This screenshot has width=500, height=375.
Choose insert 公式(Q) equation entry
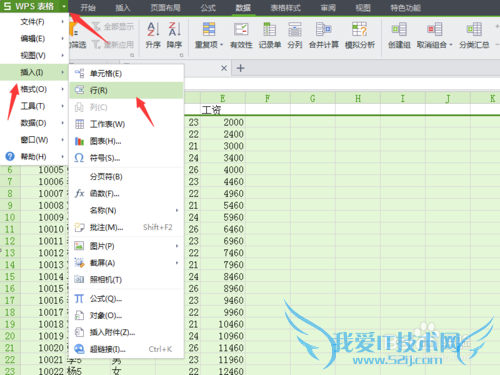coord(127,299)
